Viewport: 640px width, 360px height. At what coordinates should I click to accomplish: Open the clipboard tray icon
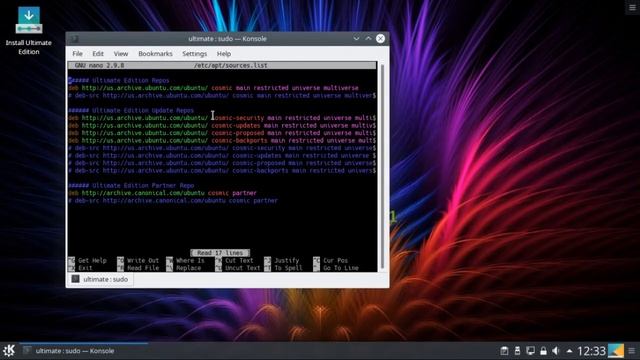(504, 351)
